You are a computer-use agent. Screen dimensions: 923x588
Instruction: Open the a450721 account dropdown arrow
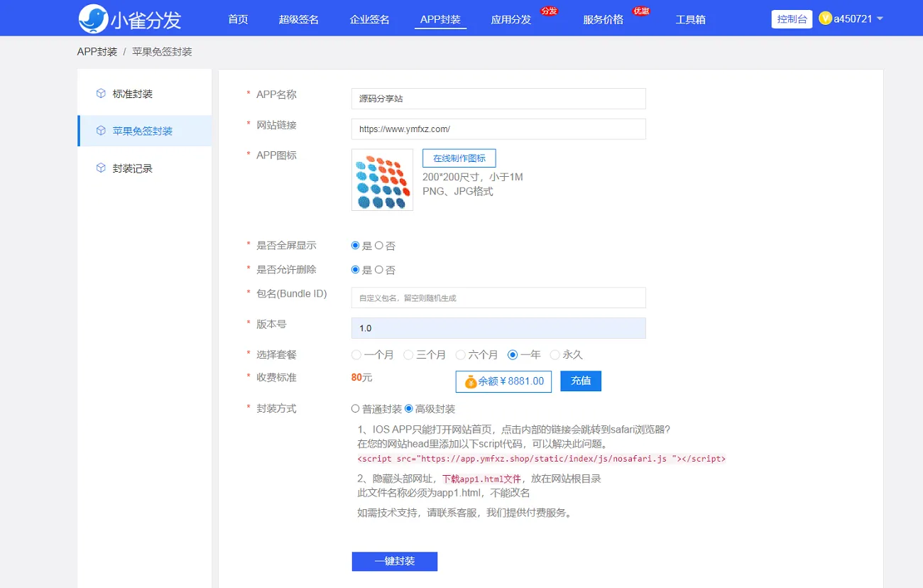880,18
